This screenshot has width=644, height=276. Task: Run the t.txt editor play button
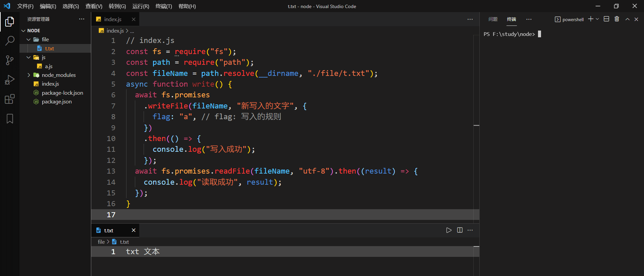pos(449,230)
